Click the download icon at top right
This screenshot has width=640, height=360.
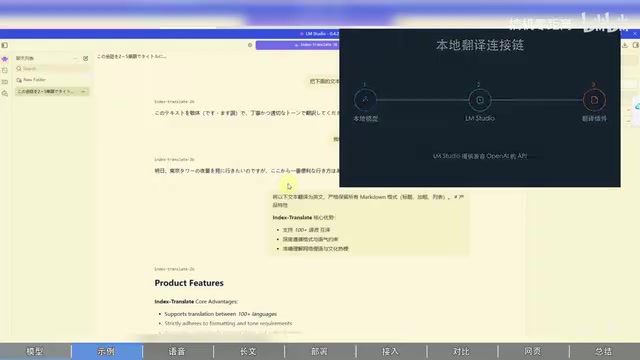tap(625, 45)
